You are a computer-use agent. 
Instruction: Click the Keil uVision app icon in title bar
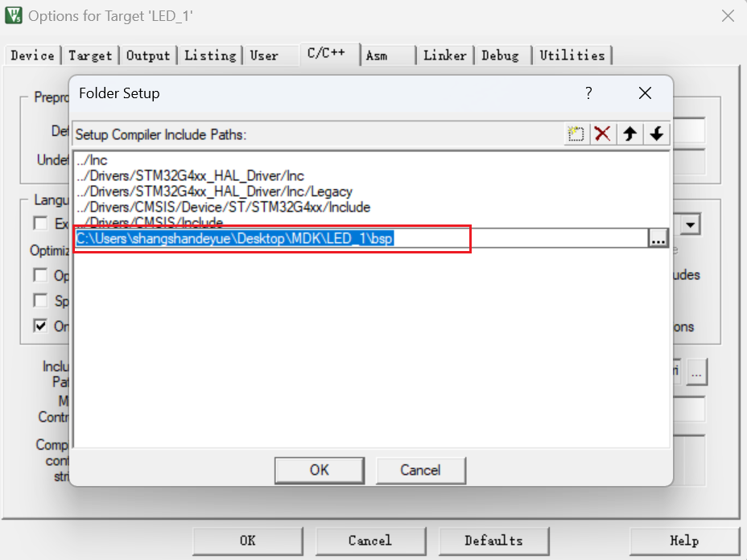click(14, 15)
